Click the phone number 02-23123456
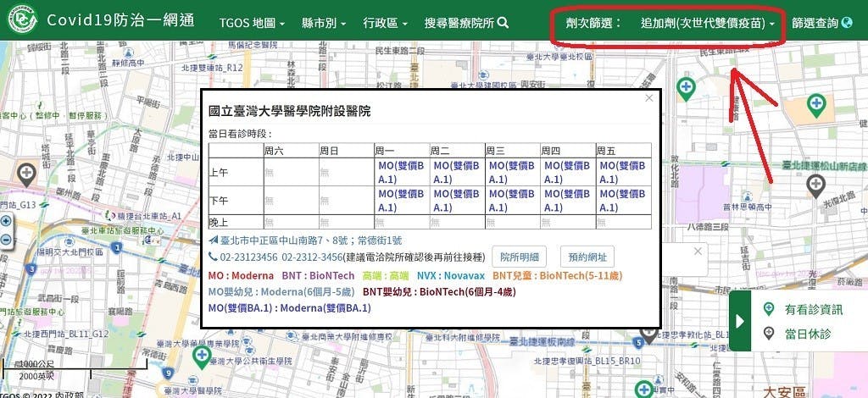 click(x=248, y=257)
